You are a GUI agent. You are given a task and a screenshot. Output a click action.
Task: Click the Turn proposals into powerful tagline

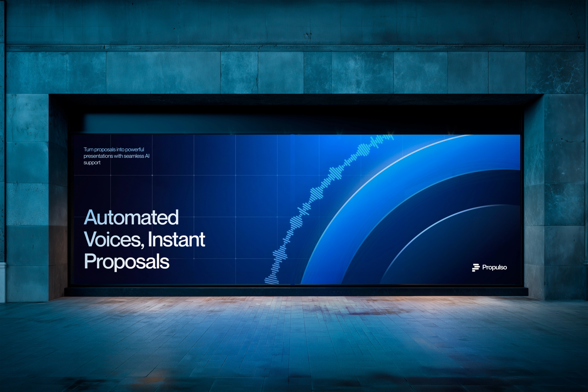pos(114,149)
